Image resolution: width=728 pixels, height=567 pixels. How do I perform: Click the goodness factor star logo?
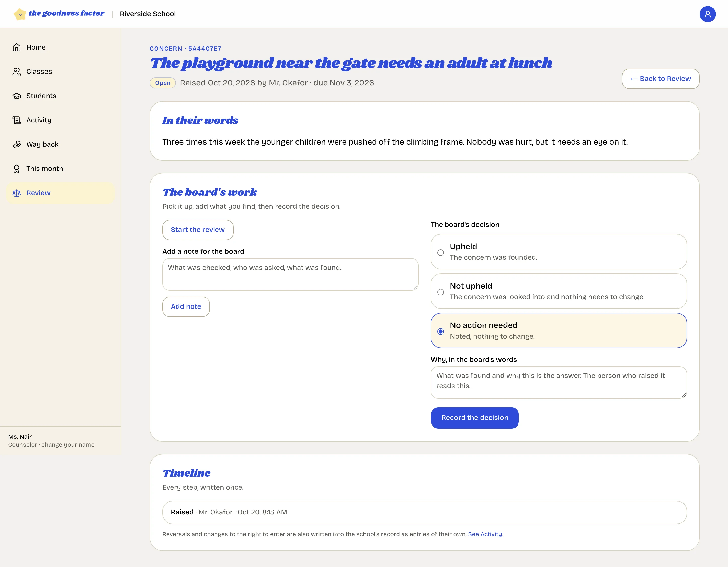pos(20,14)
